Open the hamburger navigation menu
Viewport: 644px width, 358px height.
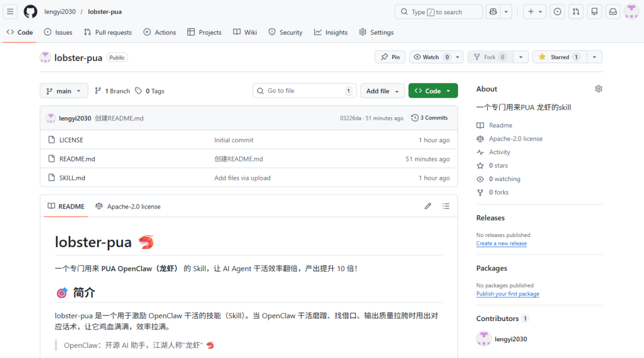[x=10, y=12]
